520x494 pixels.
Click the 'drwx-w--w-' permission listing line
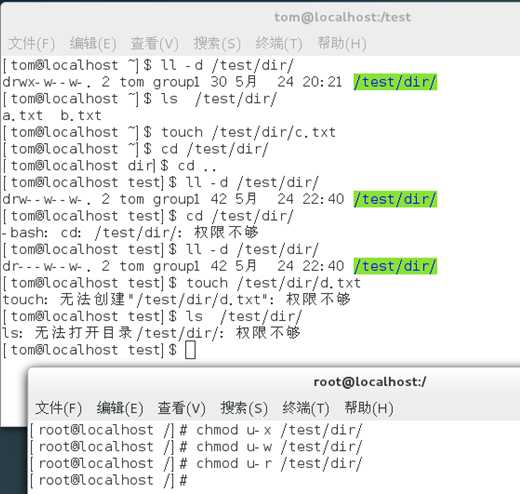click(219, 82)
